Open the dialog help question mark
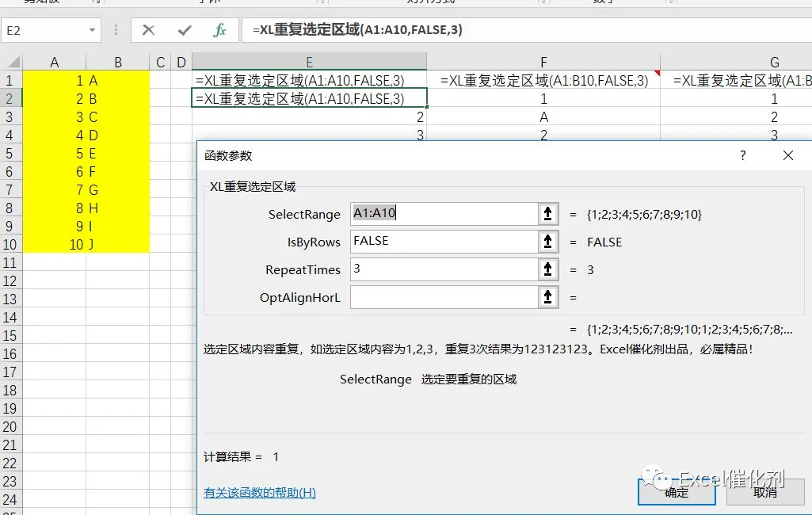The image size is (812, 515). pyautogui.click(x=743, y=155)
